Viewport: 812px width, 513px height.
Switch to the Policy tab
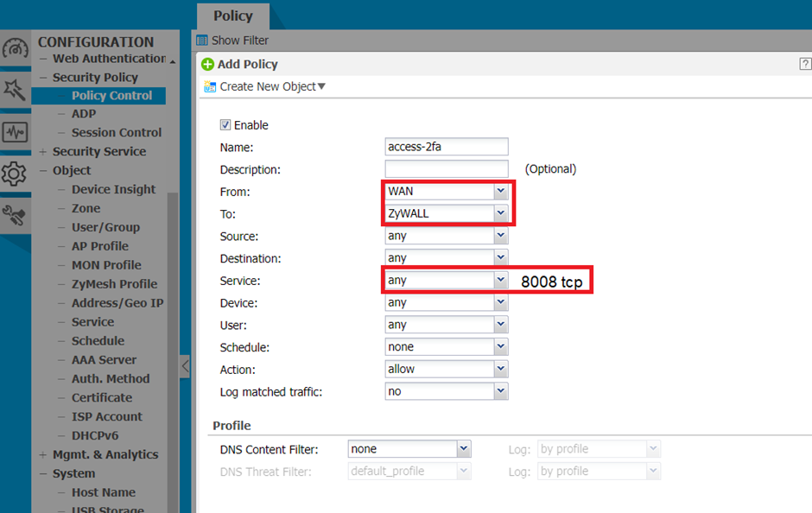click(x=232, y=16)
